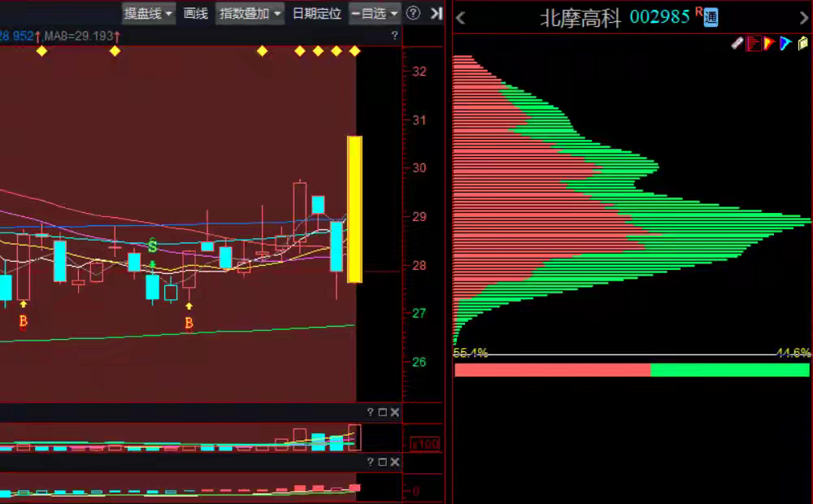813x504 pixels.
Task: Click help icon on the bottom indicator sub-panel
Action: coord(370,462)
